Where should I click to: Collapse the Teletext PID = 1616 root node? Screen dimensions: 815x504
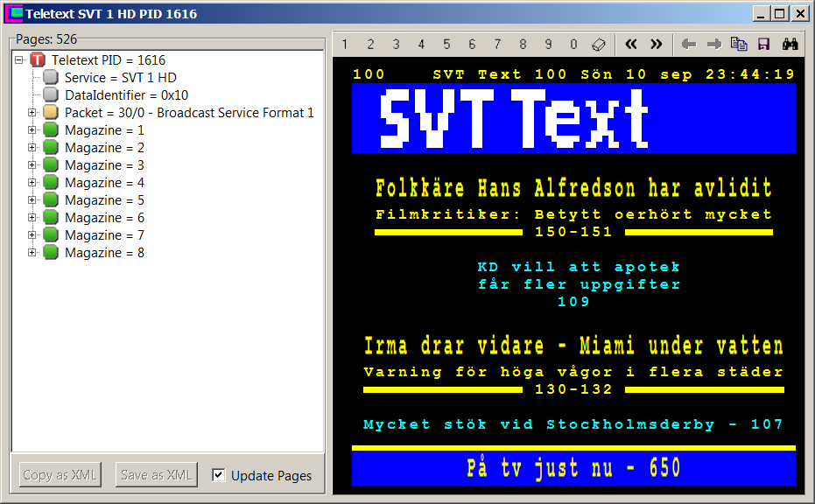19,59
